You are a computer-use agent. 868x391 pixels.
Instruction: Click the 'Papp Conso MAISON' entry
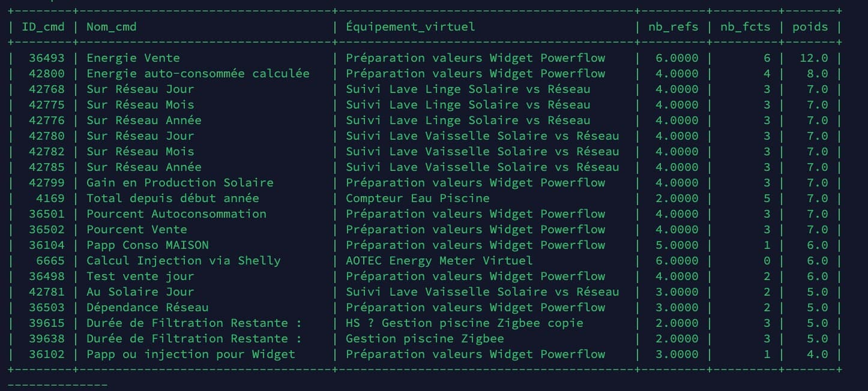pyautogui.click(x=147, y=245)
